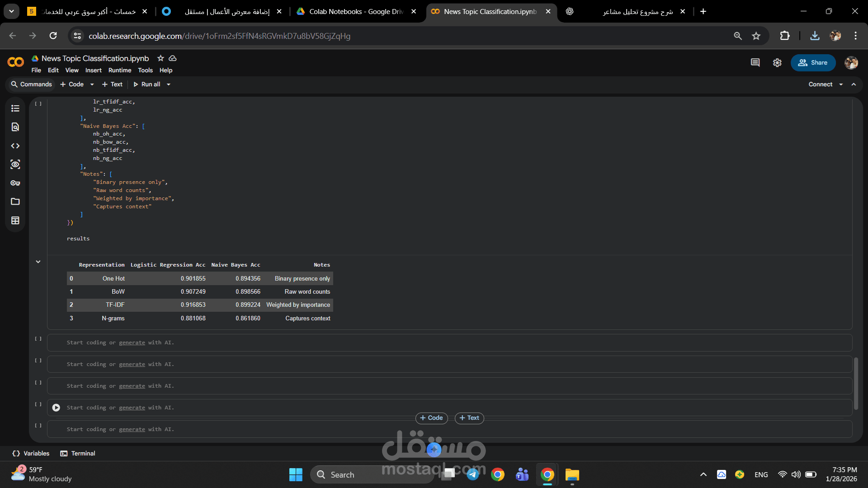Open the Files folder sidebar icon
This screenshot has height=488, width=868.
pyautogui.click(x=15, y=202)
